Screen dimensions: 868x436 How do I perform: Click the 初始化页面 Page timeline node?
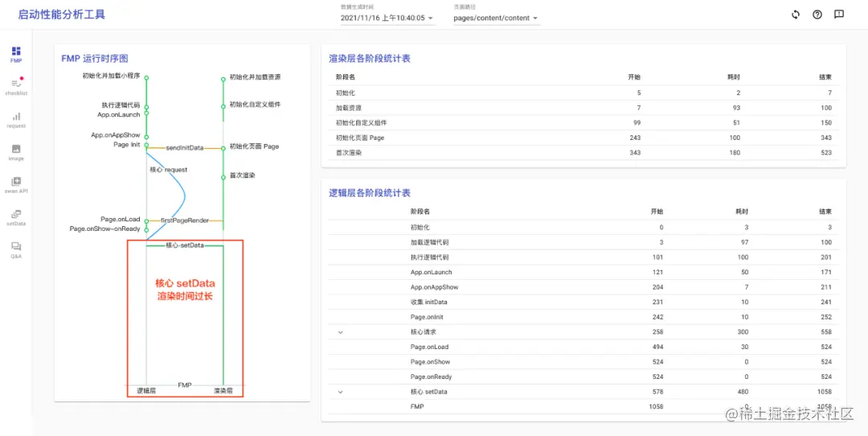click(223, 148)
